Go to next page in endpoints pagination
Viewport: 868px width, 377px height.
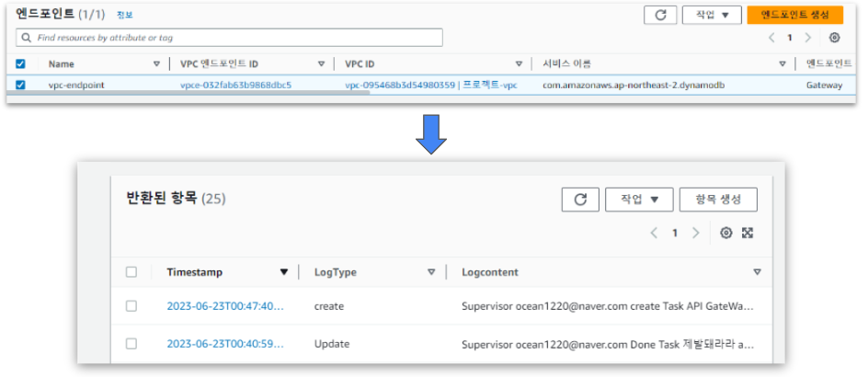tap(807, 38)
